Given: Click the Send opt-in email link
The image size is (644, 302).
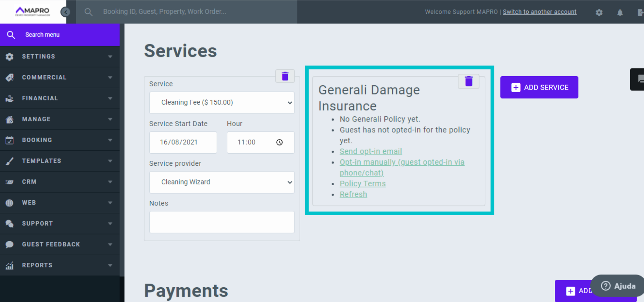Looking at the screenshot, I should 371,151.
